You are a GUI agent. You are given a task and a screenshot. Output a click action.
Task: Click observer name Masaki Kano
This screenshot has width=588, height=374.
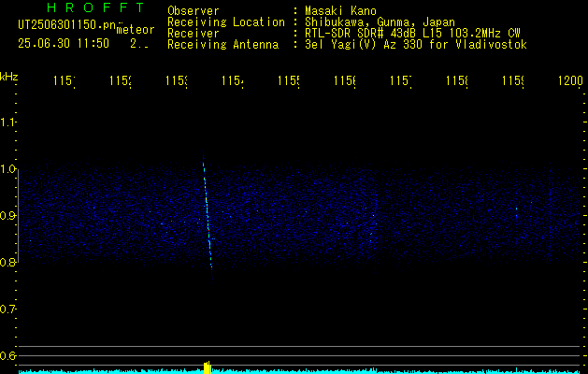pos(340,10)
